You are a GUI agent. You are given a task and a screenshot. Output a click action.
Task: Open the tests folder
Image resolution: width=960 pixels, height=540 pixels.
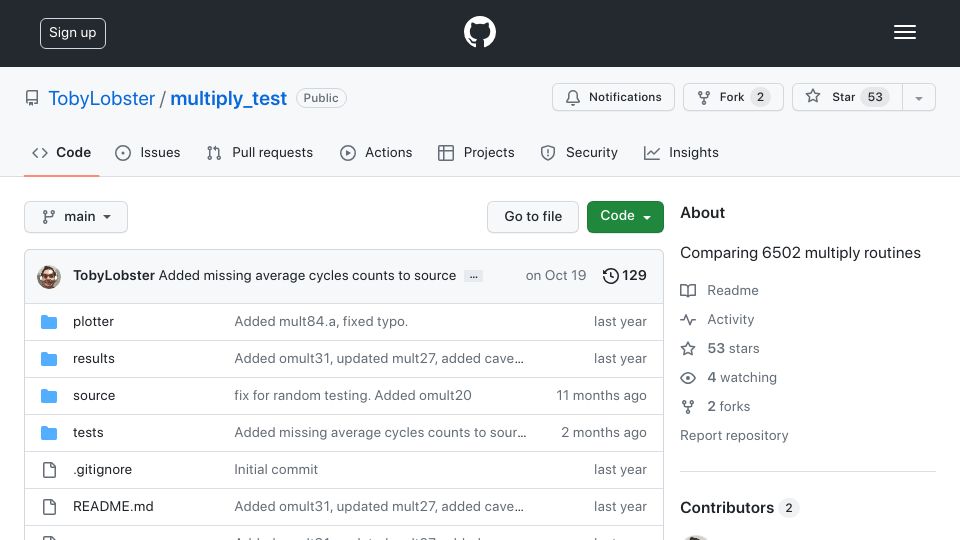(88, 432)
